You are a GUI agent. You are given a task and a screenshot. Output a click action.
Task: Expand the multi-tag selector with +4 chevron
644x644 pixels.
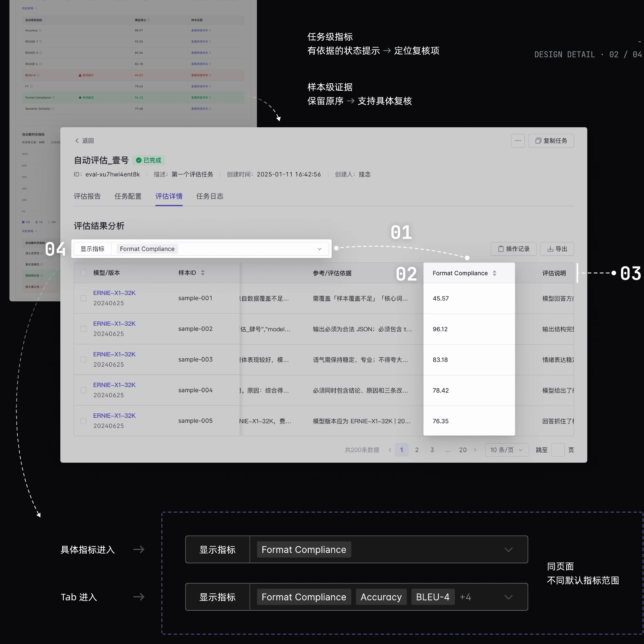tap(509, 597)
